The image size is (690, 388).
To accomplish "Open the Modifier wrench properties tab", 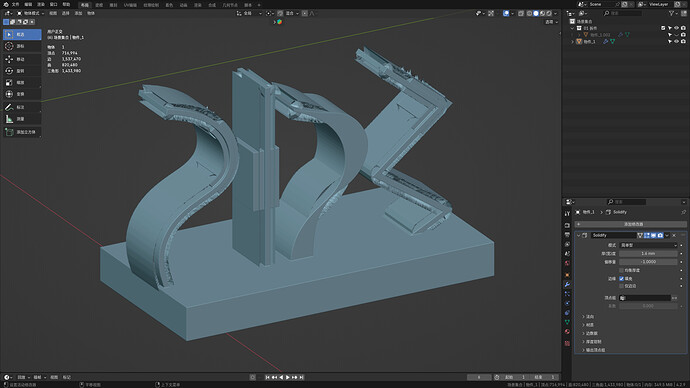I will point(567,284).
